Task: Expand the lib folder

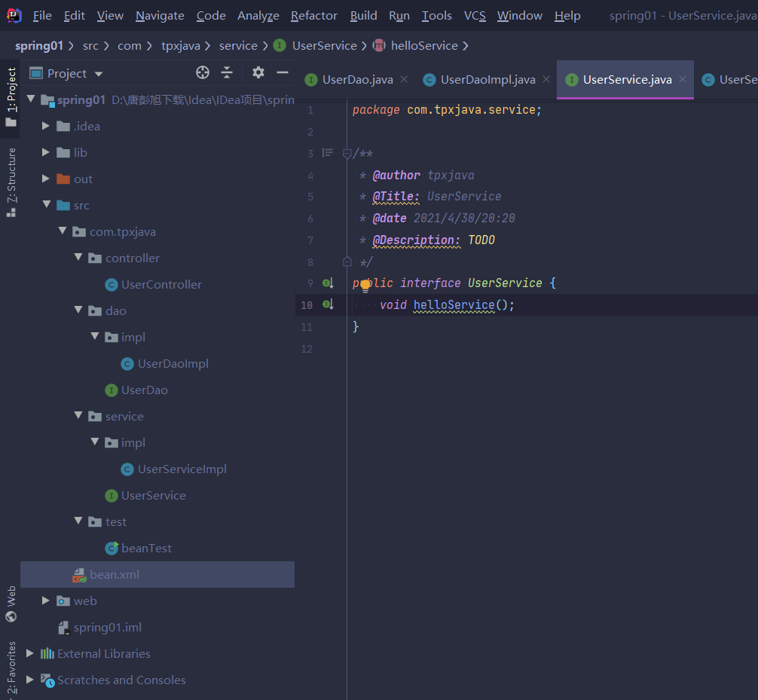Action: [x=45, y=151]
